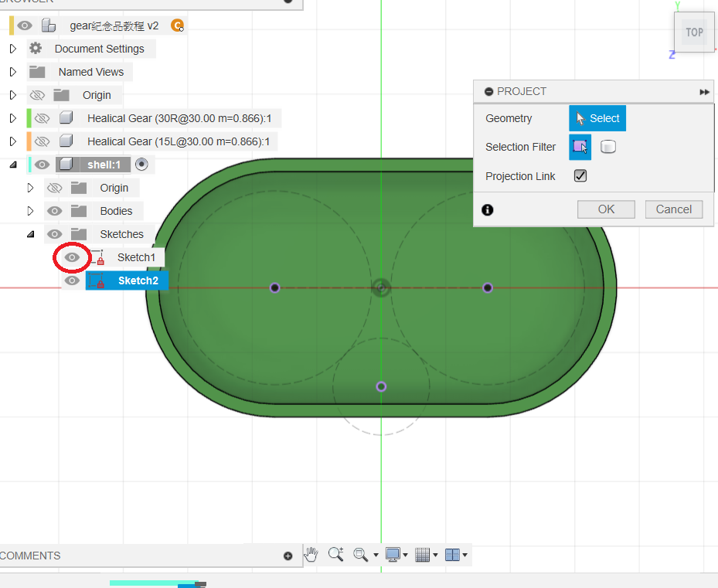Uncheck the Projection Link checkbox
The height and width of the screenshot is (588, 718).
coord(580,176)
